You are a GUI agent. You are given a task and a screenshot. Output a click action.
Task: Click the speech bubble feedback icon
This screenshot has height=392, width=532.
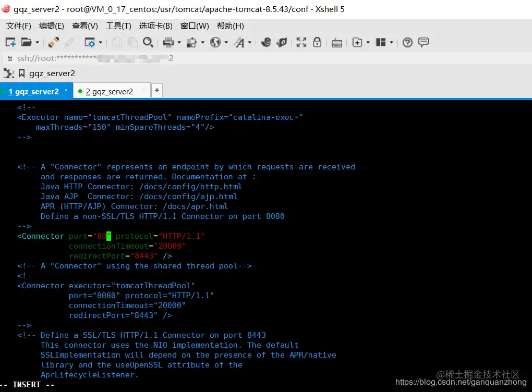click(424, 42)
